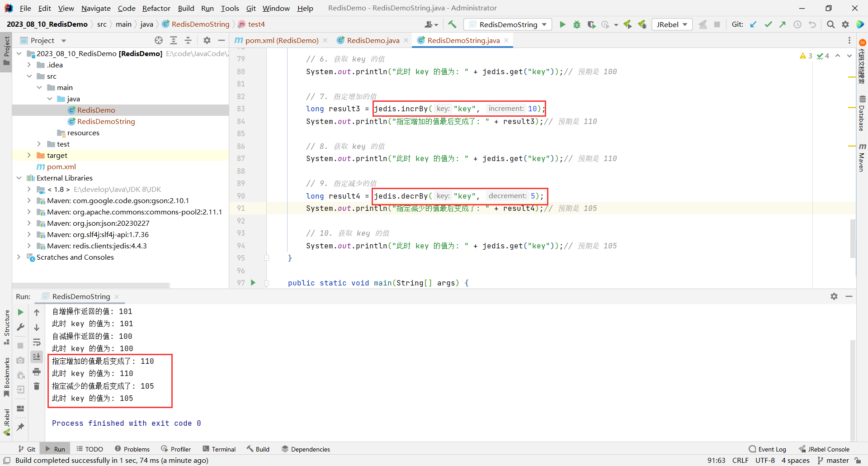Select pom.xml in project tree

61,166
